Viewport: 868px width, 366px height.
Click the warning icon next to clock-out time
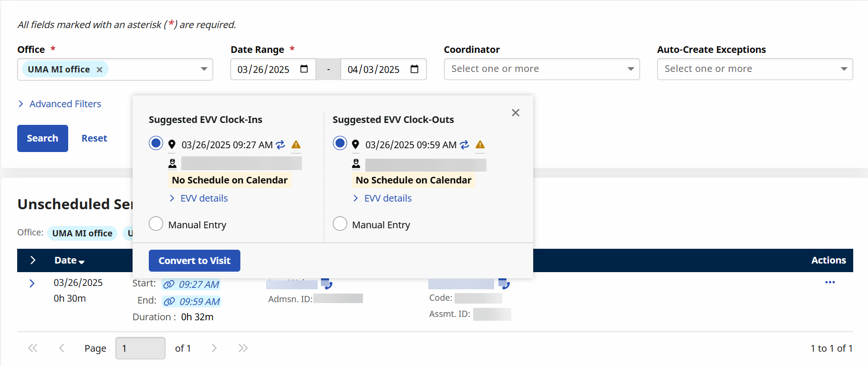(x=480, y=144)
